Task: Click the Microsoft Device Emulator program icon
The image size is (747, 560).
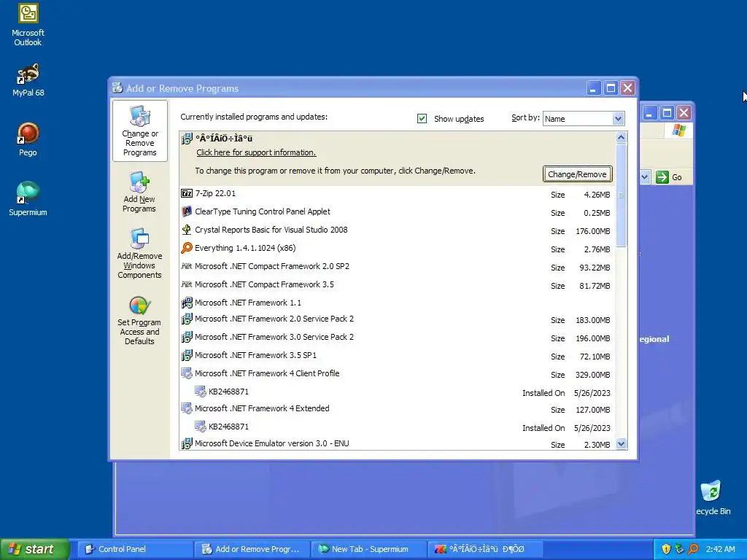Action: [x=186, y=443]
